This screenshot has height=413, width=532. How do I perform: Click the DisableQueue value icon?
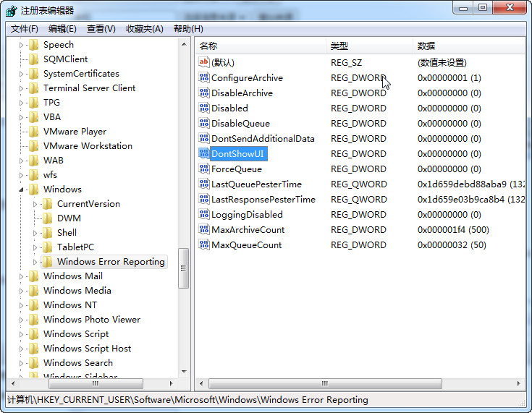[203, 123]
